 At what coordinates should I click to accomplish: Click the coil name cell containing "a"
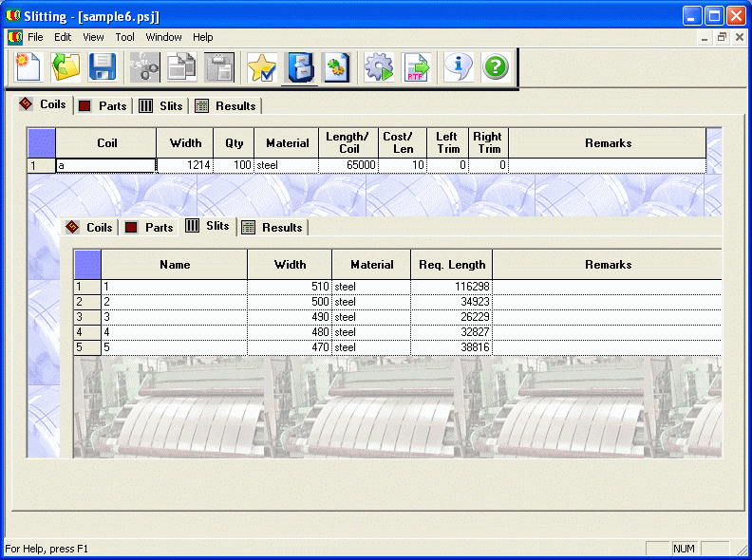tap(105, 165)
